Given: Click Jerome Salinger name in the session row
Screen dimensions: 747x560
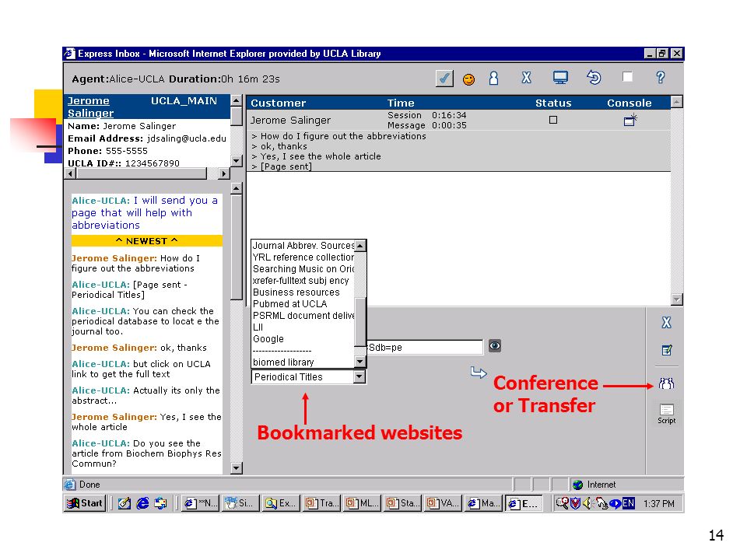Looking at the screenshot, I should (290, 120).
